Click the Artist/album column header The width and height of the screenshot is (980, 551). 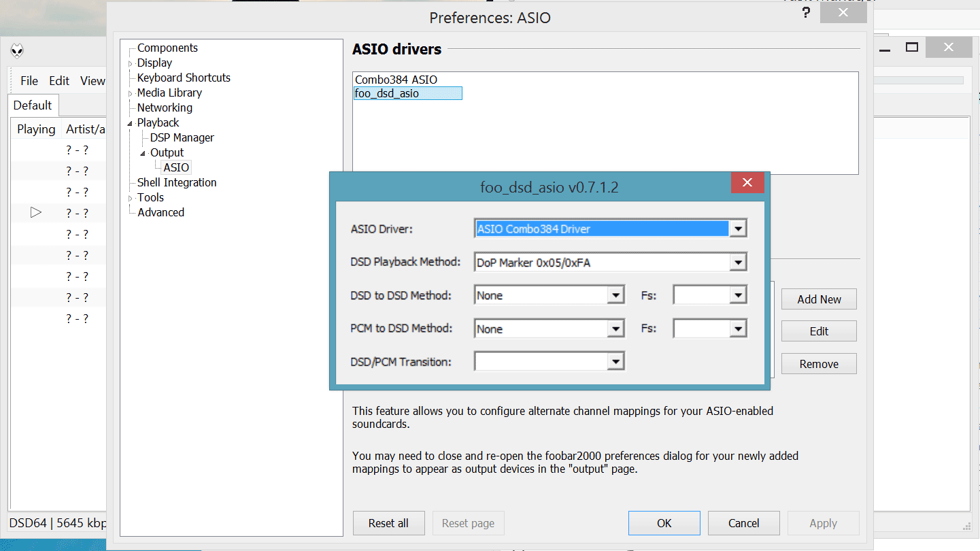pyautogui.click(x=85, y=129)
